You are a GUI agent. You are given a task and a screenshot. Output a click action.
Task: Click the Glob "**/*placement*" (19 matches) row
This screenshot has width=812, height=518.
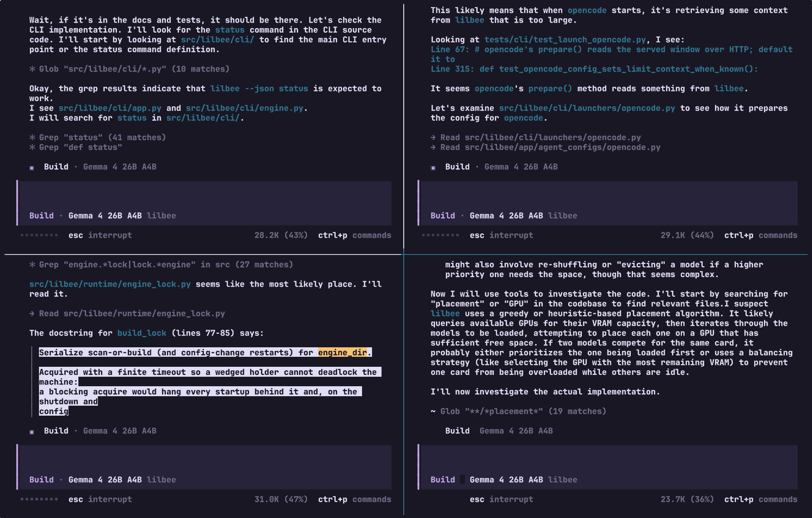tap(518, 411)
